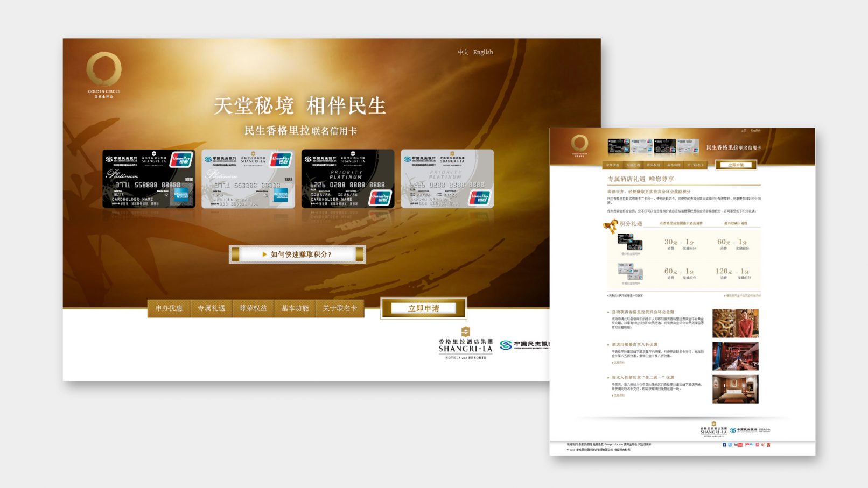Screen dimensions: 868x488
Task: Click 立即申请 apply button on inner page
Action: coord(736,165)
